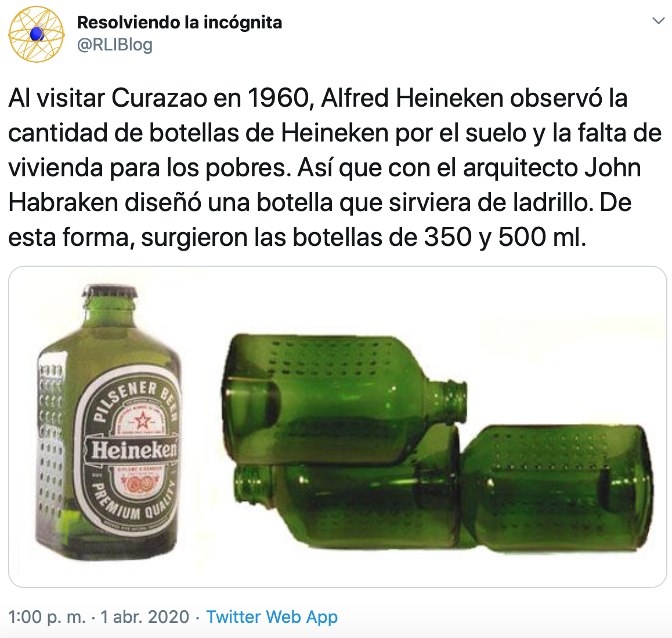Image resolution: width=672 pixels, height=638 pixels.
Task: Expand the tweet options chevron menu
Action: [658, 20]
